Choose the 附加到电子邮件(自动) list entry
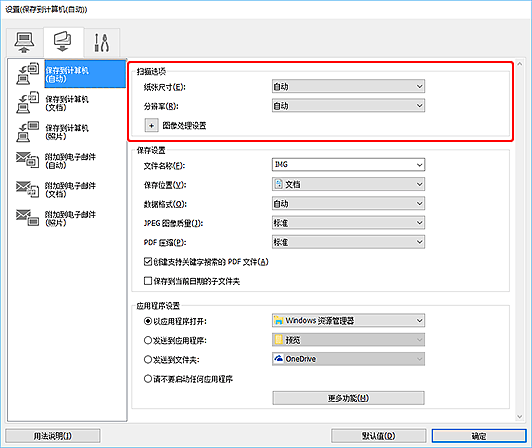This screenshot has height=448, width=532. [71, 161]
